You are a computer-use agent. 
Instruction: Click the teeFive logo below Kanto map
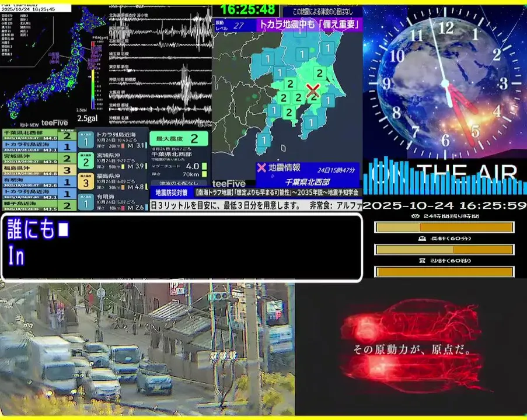(x=229, y=184)
